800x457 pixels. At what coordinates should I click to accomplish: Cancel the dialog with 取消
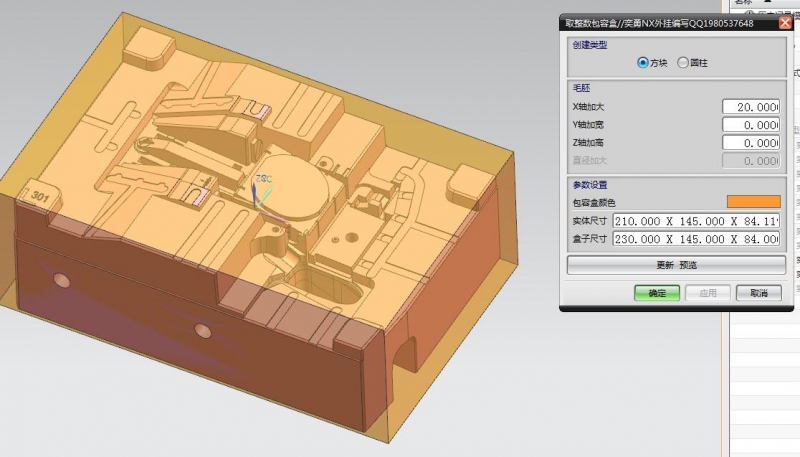pos(758,293)
